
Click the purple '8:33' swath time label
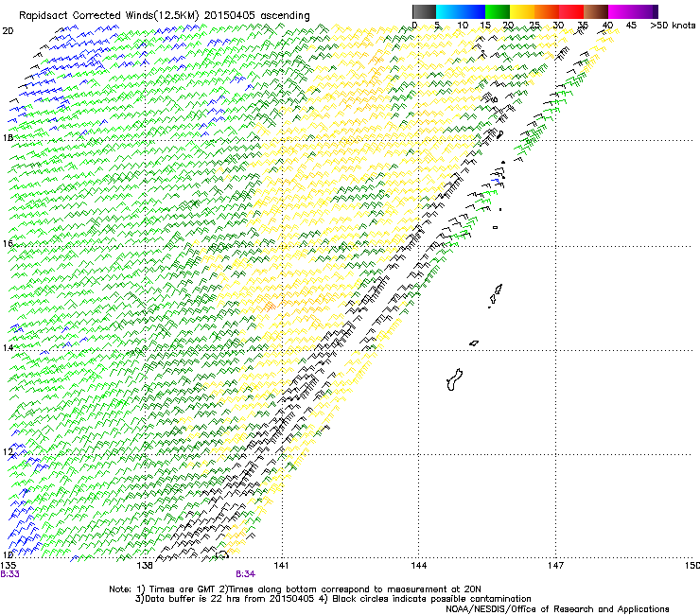click(x=9, y=574)
